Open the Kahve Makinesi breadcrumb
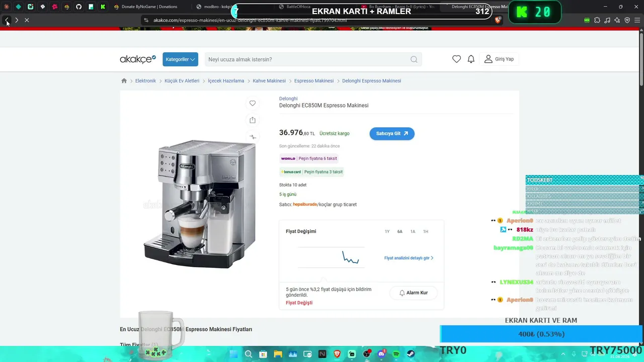The image size is (644, 362). point(269,81)
